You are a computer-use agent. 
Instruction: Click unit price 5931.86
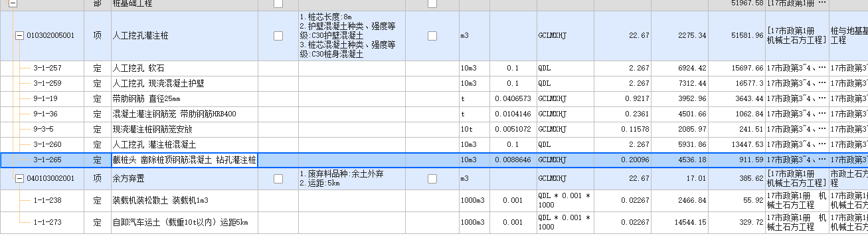(693, 145)
